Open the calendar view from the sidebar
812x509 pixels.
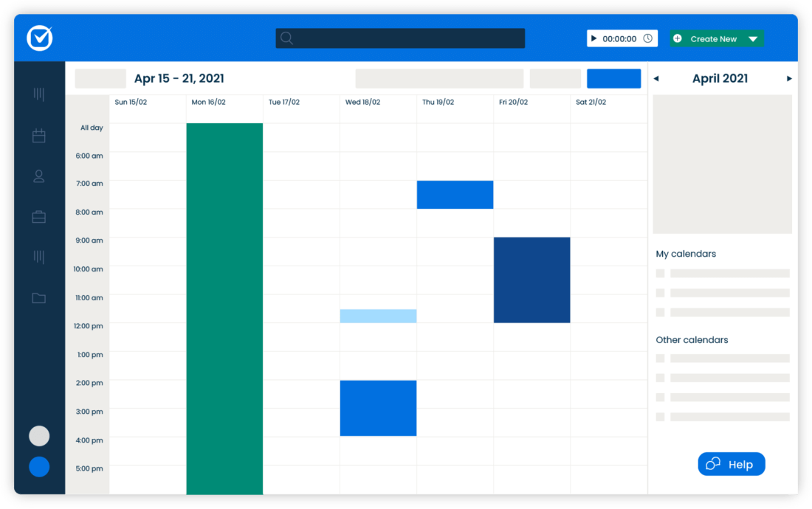point(39,136)
